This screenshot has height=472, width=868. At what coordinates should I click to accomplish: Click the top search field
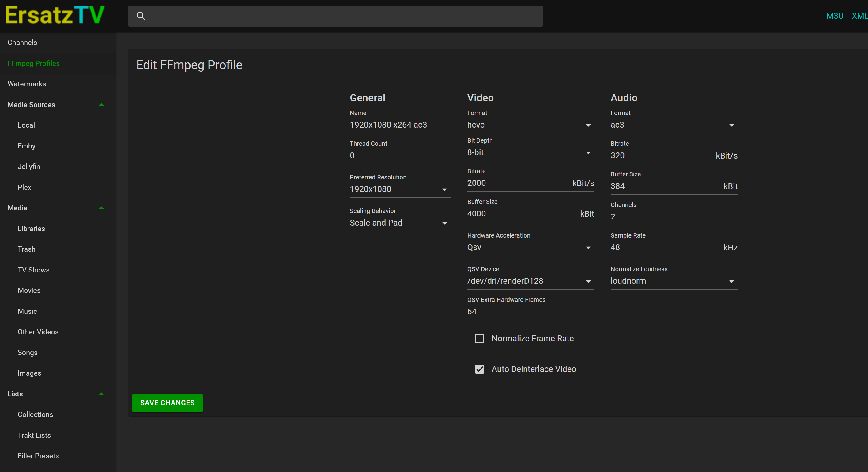335,16
